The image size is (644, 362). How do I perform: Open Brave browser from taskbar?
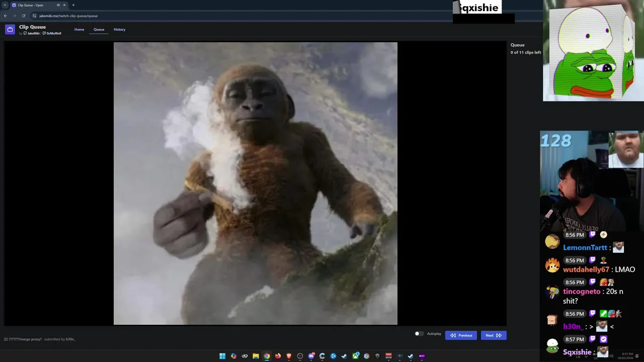289,356
